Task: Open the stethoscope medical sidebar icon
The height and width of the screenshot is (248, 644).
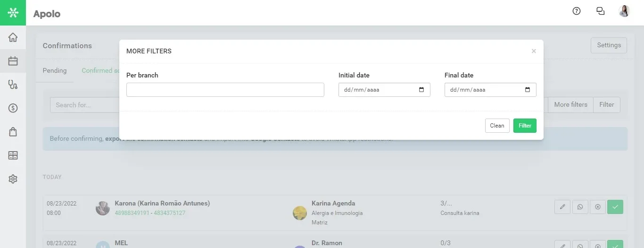Action: (x=13, y=85)
